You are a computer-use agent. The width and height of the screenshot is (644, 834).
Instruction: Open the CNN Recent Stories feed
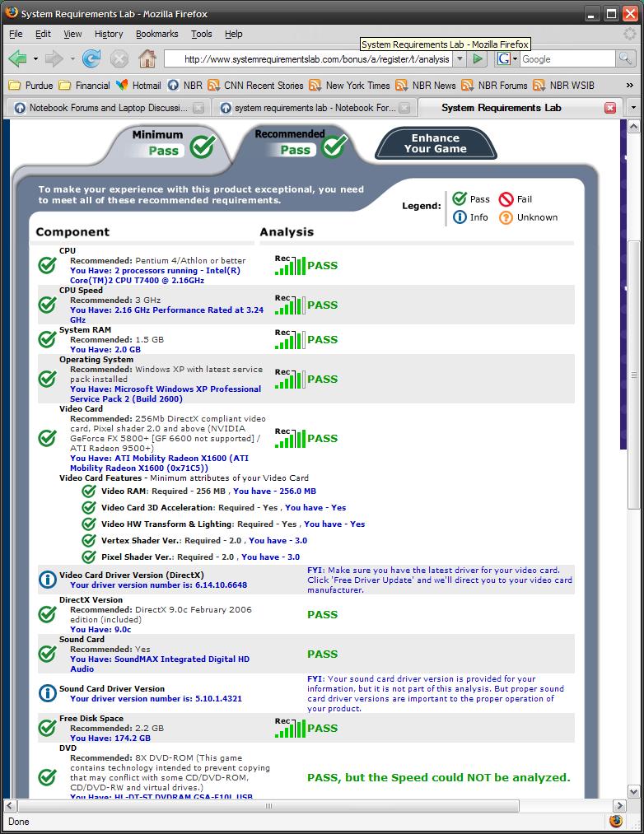pos(256,85)
